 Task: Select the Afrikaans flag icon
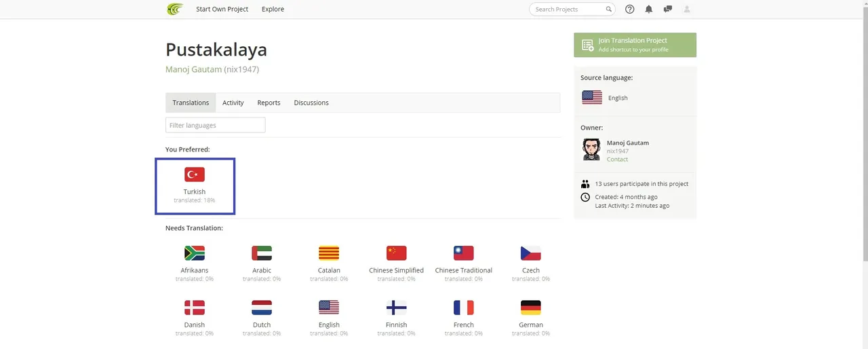pyautogui.click(x=195, y=253)
